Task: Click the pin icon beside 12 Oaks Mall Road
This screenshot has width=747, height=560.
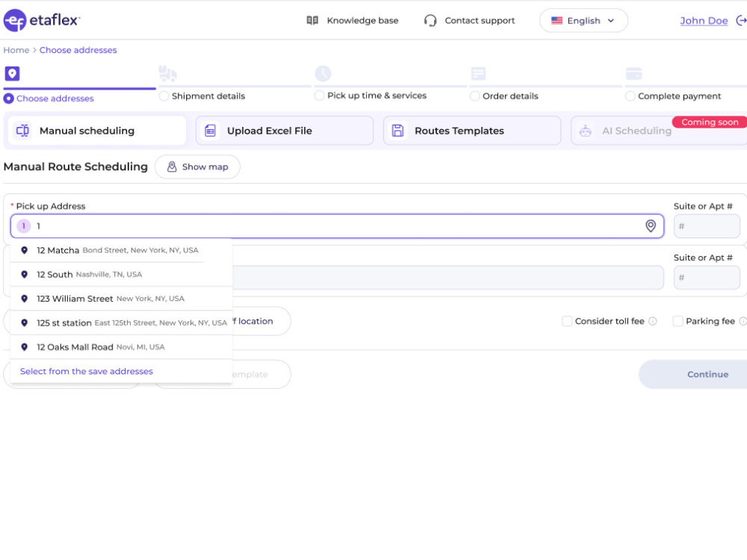Action: [x=25, y=347]
